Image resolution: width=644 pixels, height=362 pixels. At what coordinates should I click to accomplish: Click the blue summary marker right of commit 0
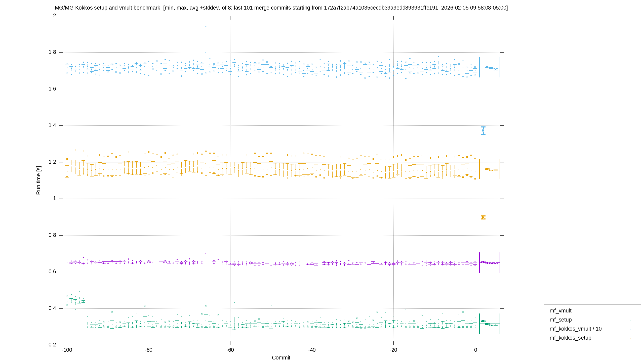click(x=490, y=67)
